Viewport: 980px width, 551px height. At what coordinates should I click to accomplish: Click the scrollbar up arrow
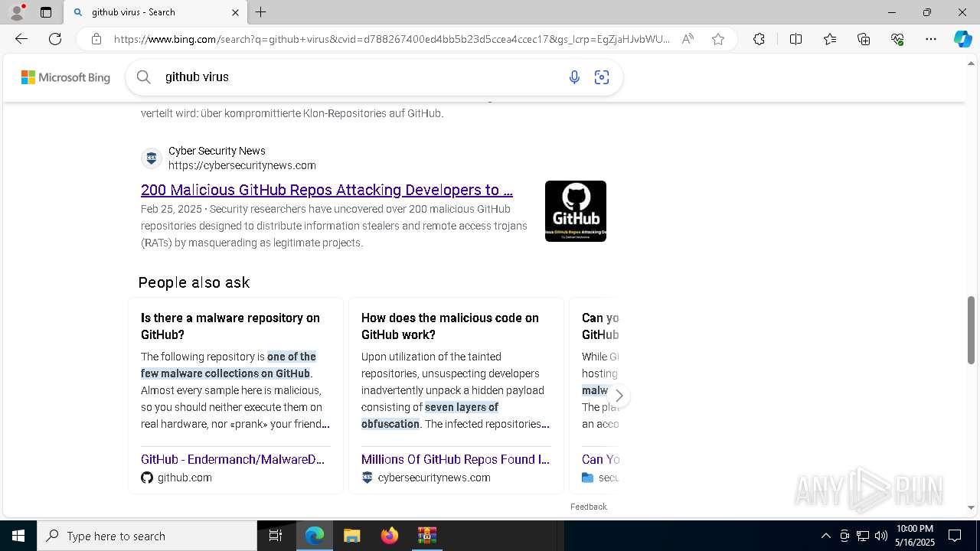tap(971, 63)
